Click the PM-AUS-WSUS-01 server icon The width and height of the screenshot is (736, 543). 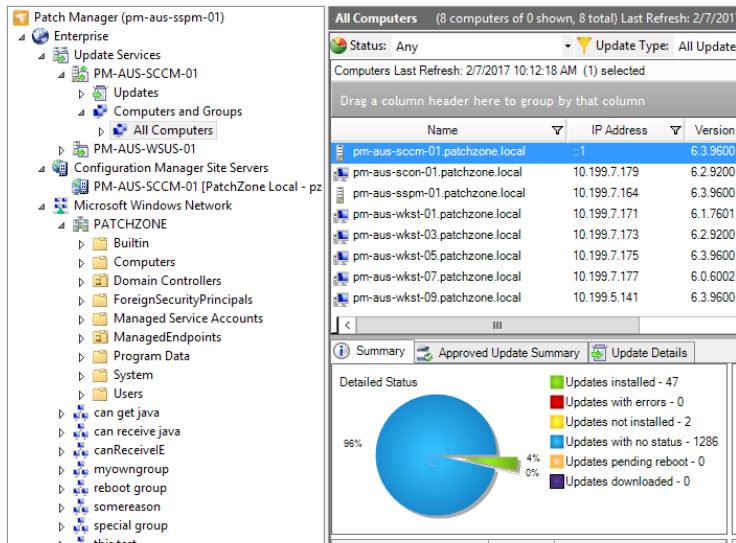tap(80, 149)
